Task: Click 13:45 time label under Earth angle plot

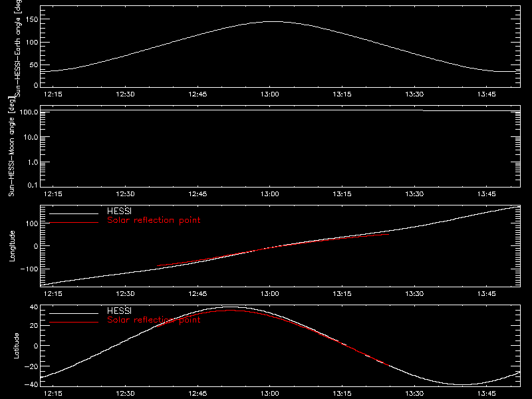Action: click(x=487, y=94)
